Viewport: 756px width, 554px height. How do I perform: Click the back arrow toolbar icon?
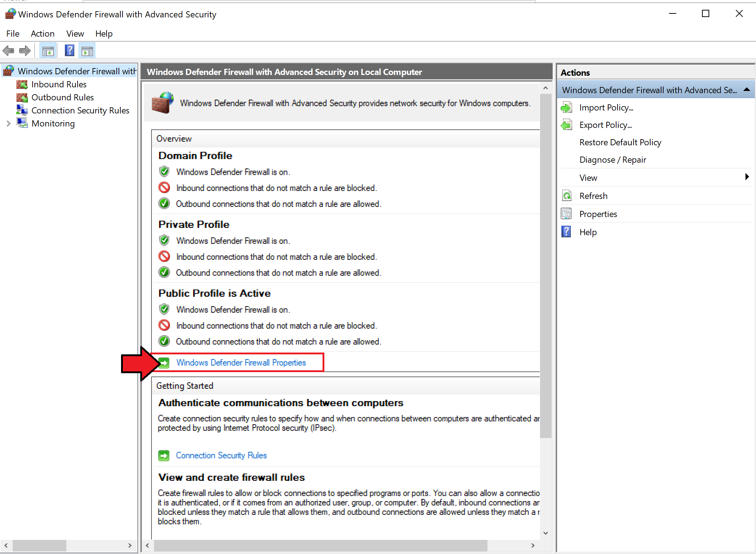(8, 51)
